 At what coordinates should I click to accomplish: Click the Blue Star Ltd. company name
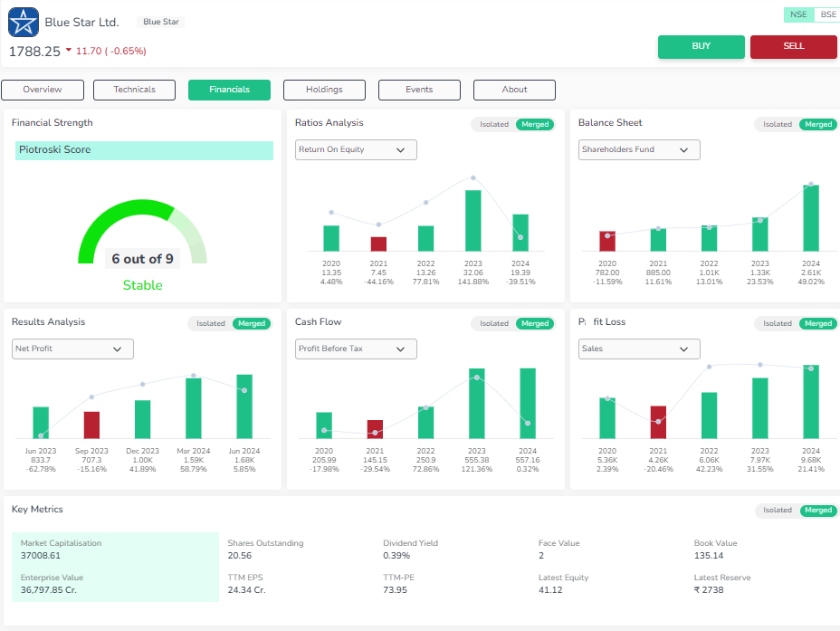coord(82,23)
